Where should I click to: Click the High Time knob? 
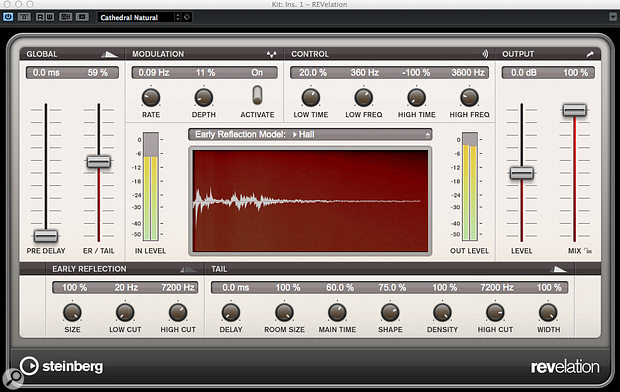tap(416, 97)
